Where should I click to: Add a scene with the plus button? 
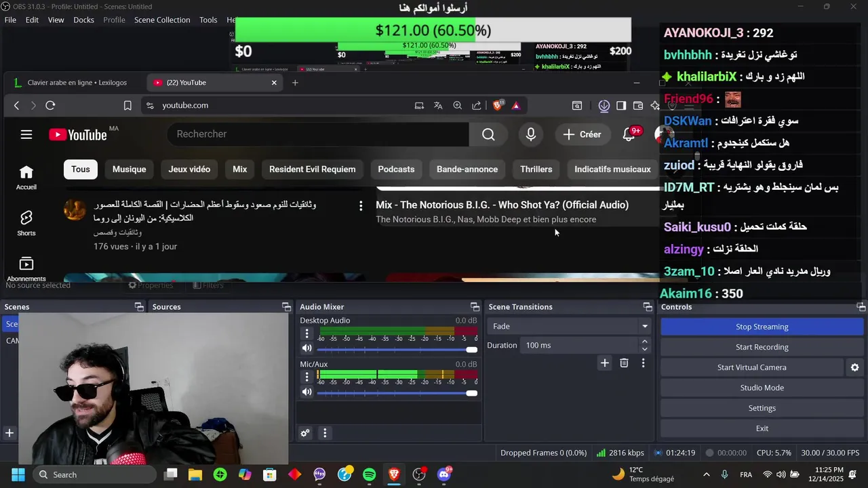(x=9, y=432)
